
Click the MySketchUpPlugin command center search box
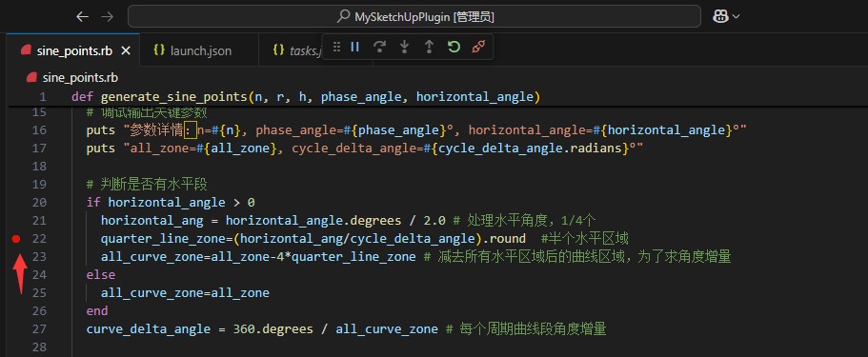(414, 16)
